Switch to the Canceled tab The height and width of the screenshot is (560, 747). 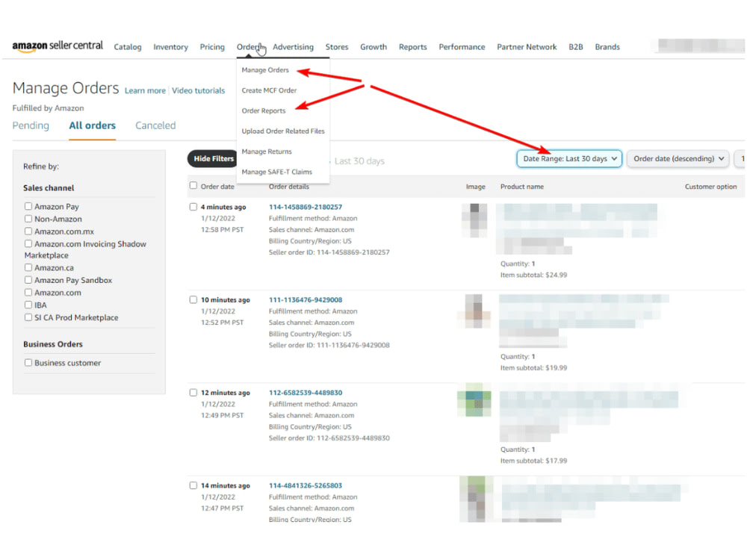155,125
